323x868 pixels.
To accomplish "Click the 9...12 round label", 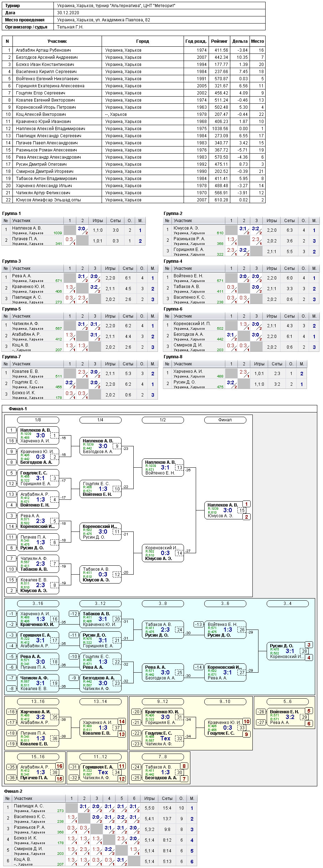I will (x=163, y=702).
